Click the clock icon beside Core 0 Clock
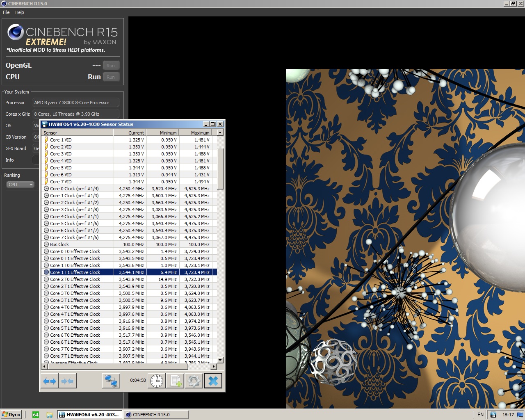Screen dimensions: 525x420 click(46, 189)
